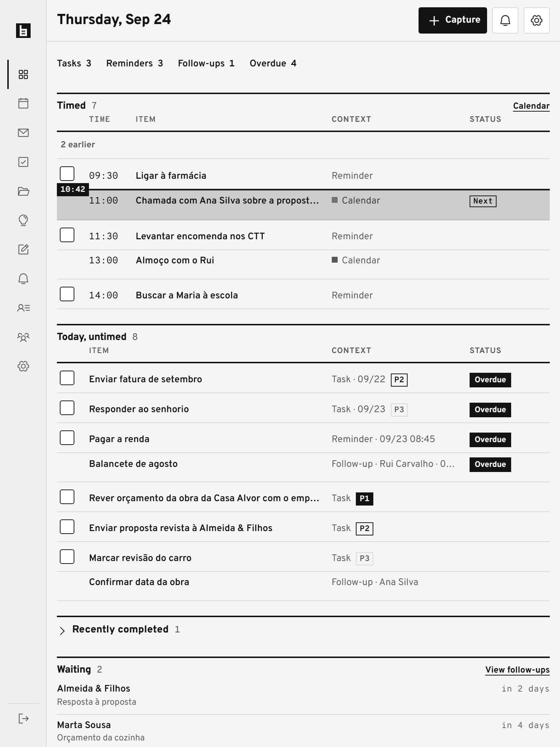
Task: Click P2 badge on Enviar fatura row
Action: pyautogui.click(x=399, y=380)
